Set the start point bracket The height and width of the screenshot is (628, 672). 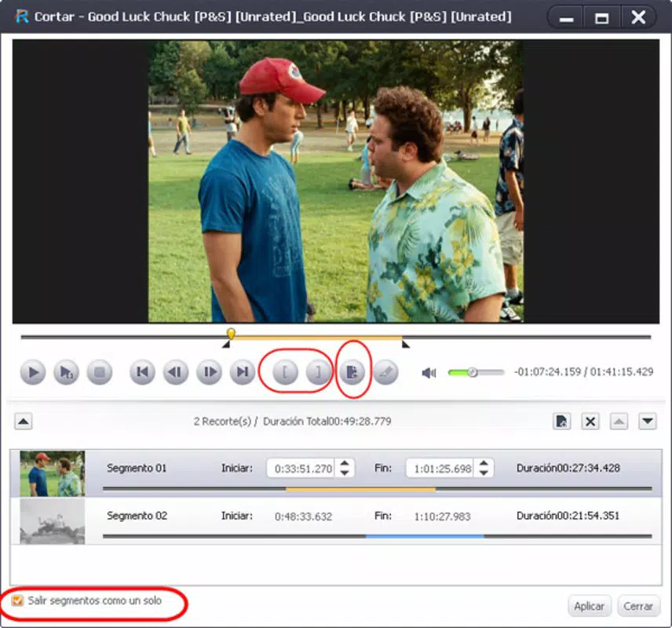coord(285,371)
